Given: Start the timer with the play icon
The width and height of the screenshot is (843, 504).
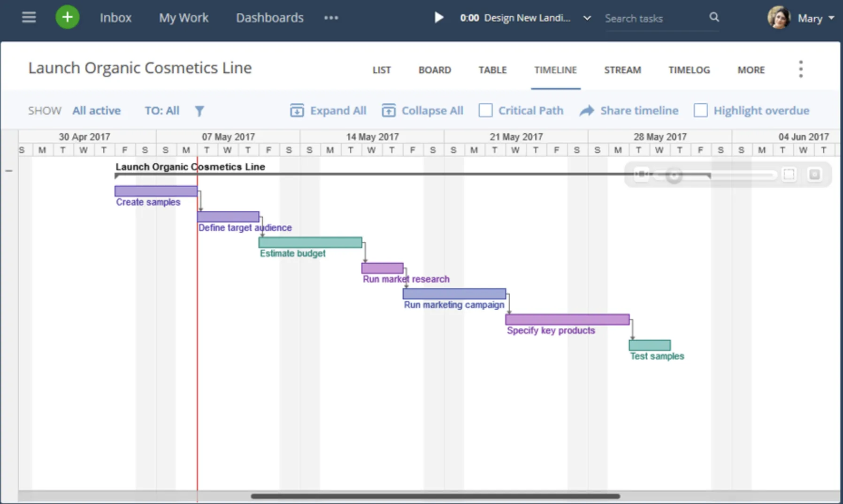Looking at the screenshot, I should point(438,17).
